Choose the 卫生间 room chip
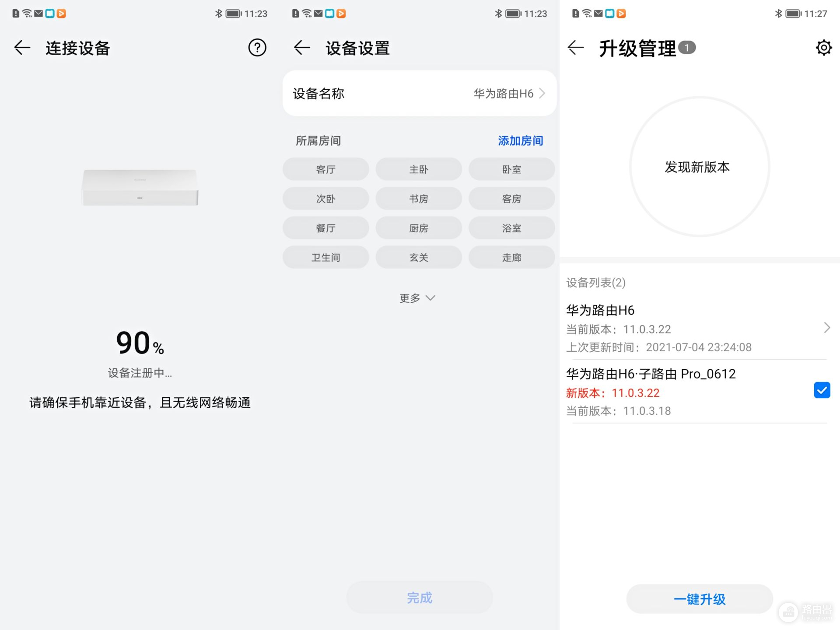The image size is (840, 630). [x=325, y=257]
